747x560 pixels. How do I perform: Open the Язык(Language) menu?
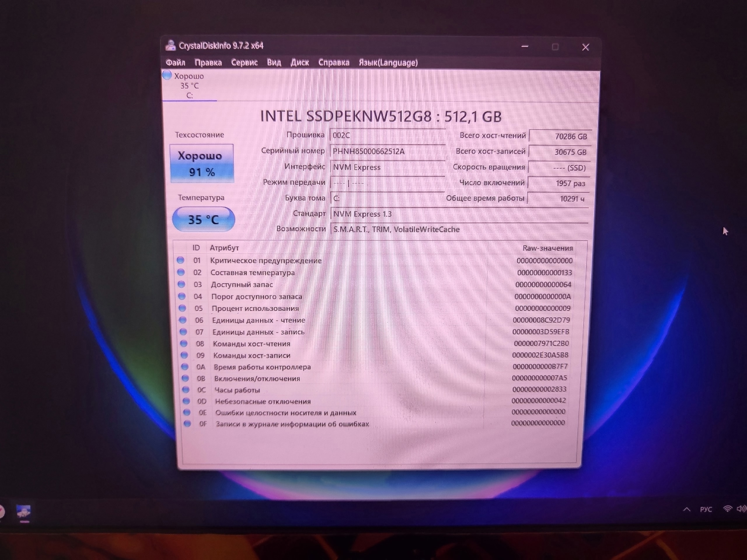pyautogui.click(x=388, y=63)
